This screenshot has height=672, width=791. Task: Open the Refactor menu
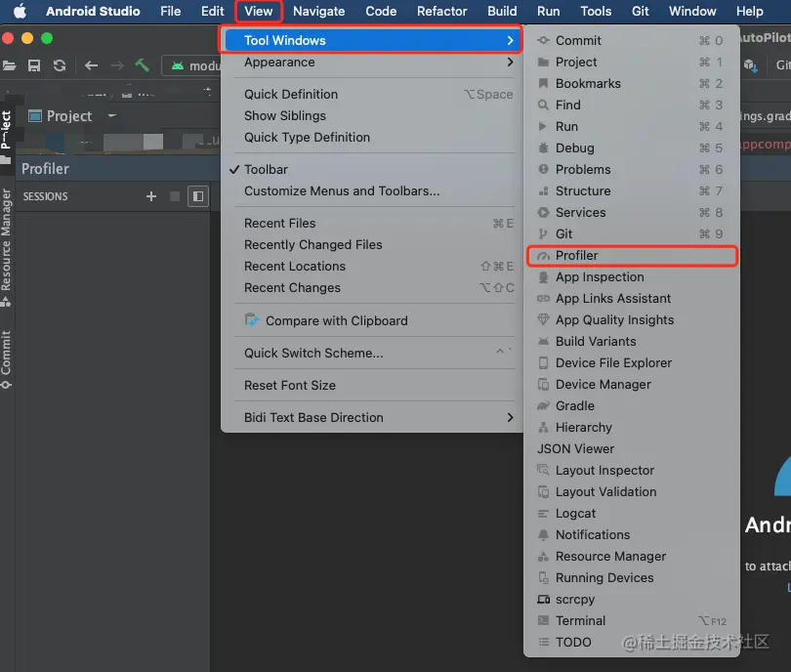442,11
